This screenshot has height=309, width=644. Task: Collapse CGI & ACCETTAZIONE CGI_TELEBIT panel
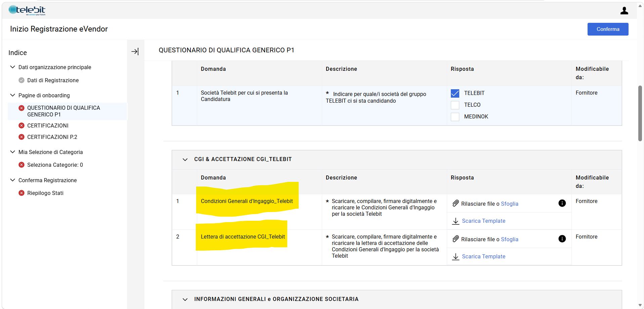pos(185,159)
